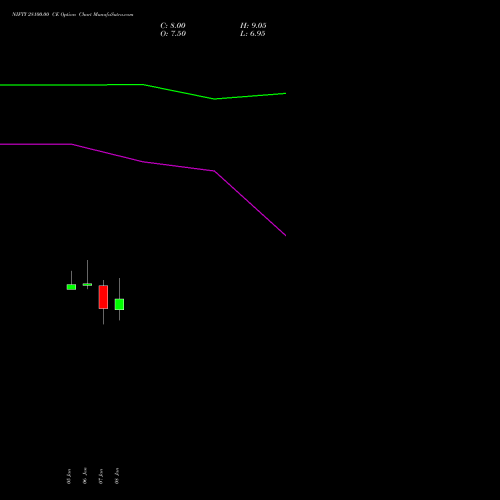This screenshot has width=500, height=500.
Task: Click the '08 Jan' date axis label
Action: click(117, 476)
